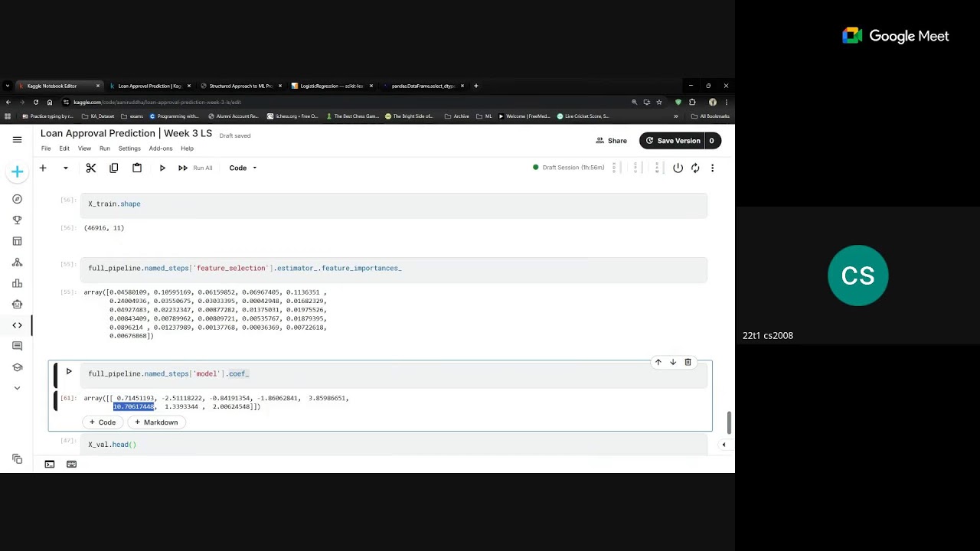
Task: Open Benchmarks bar chart icon in the sidebar
Action: (17, 283)
